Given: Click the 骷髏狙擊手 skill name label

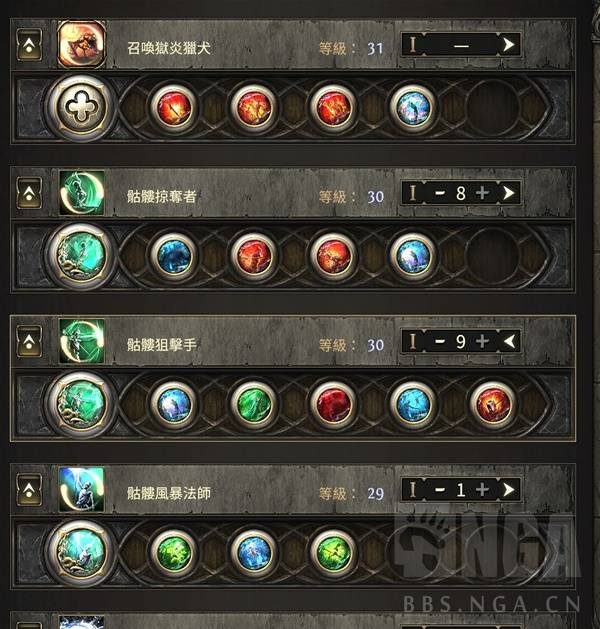Looking at the screenshot, I should tap(162, 345).
